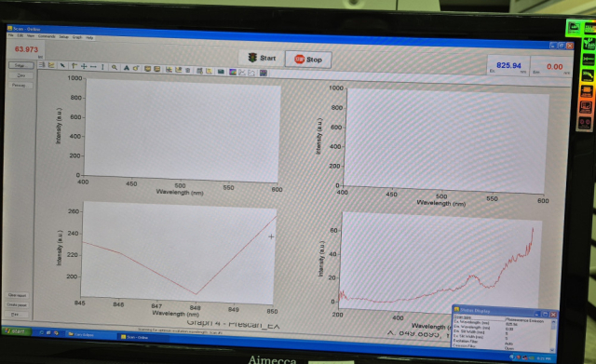Click the yellow pencil note toolbar icon
Screen dimensions: 596x364
pos(209,71)
